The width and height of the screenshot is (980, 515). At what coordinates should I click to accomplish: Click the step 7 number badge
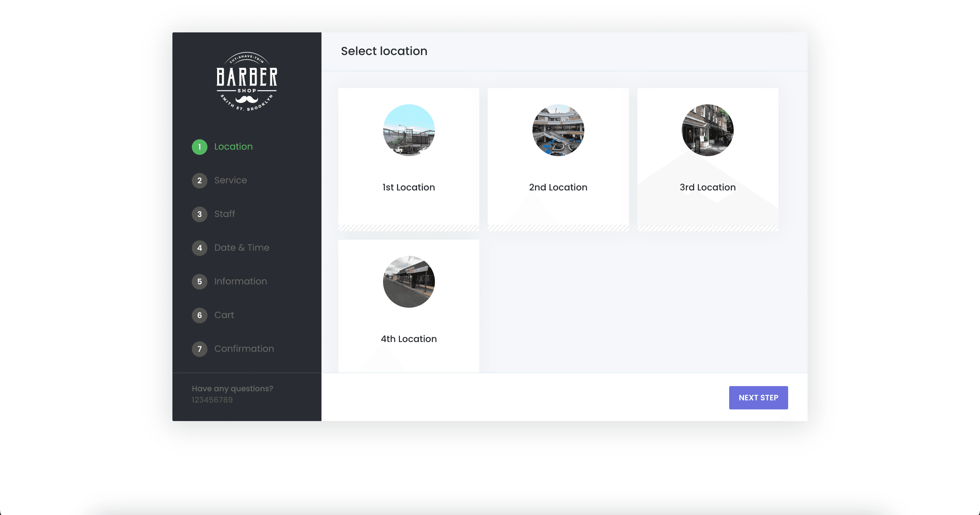pos(199,349)
